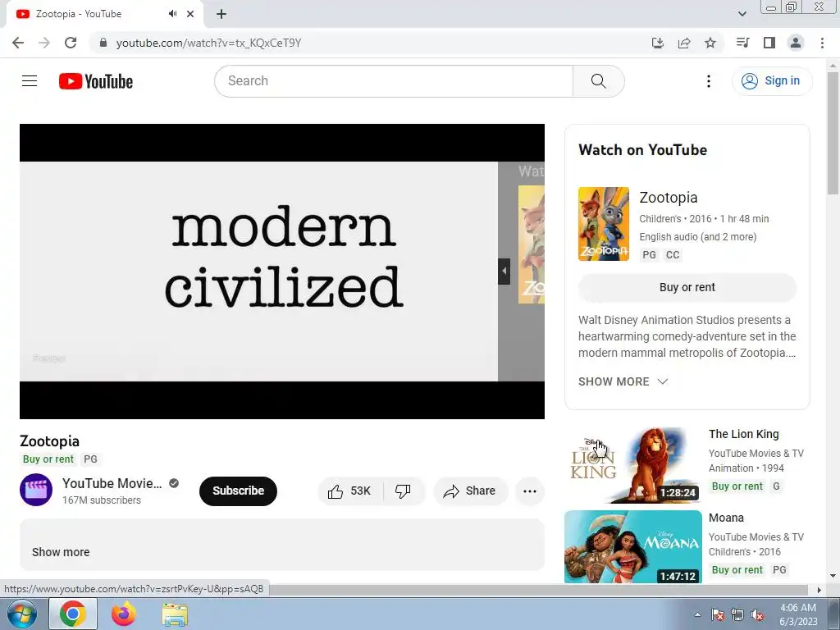
Task: Launch Firefox from the taskbar
Action: point(124,614)
